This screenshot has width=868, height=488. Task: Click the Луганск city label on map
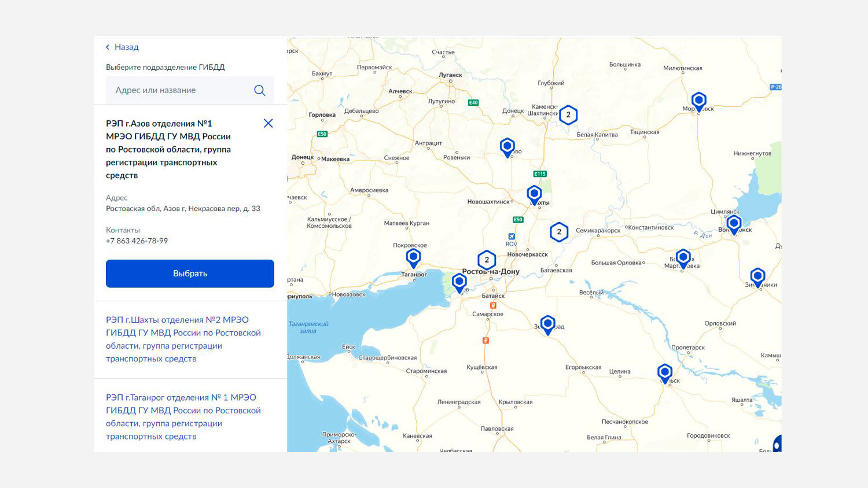[450, 75]
